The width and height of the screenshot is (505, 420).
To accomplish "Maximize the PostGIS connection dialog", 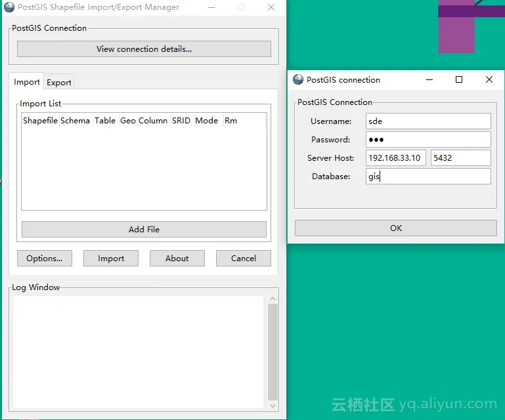I will coord(459,79).
